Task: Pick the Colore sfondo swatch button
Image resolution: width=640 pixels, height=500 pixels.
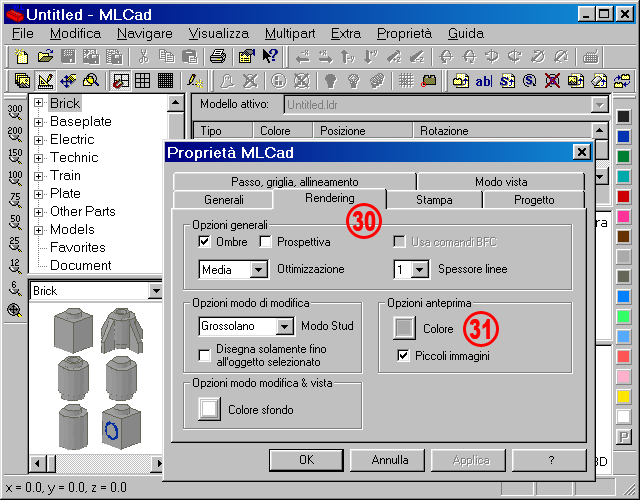Action: click(209, 409)
